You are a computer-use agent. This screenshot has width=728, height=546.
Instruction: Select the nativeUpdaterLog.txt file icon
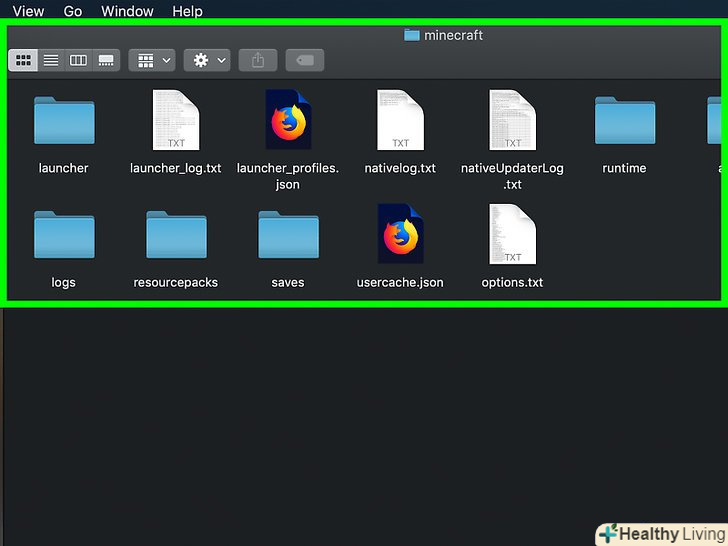(x=513, y=120)
